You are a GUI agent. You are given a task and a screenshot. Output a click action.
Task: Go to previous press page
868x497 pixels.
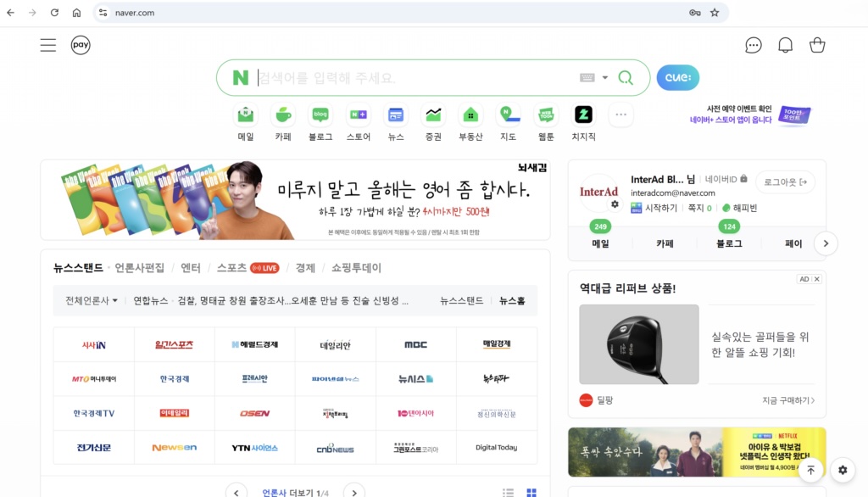(x=236, y=492)
